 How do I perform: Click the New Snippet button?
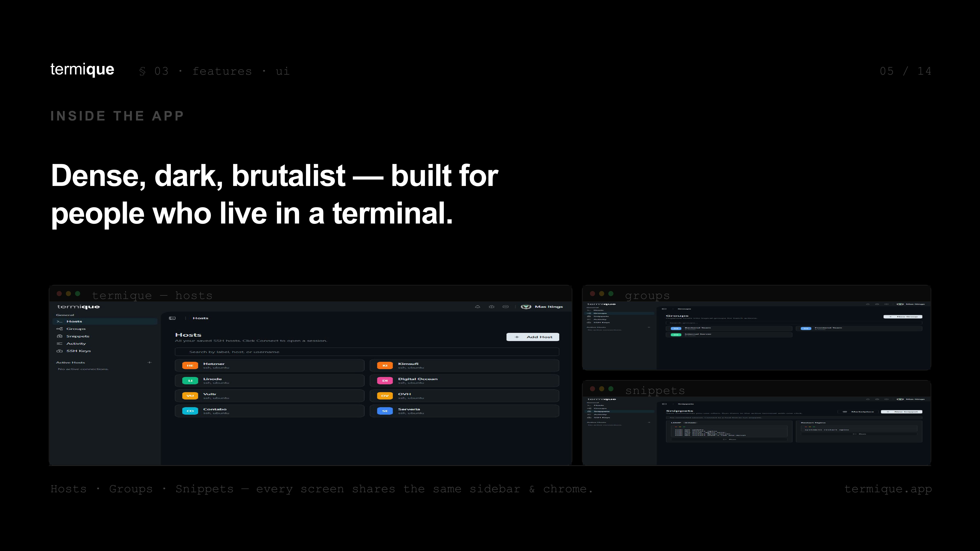tap(902, 412)
